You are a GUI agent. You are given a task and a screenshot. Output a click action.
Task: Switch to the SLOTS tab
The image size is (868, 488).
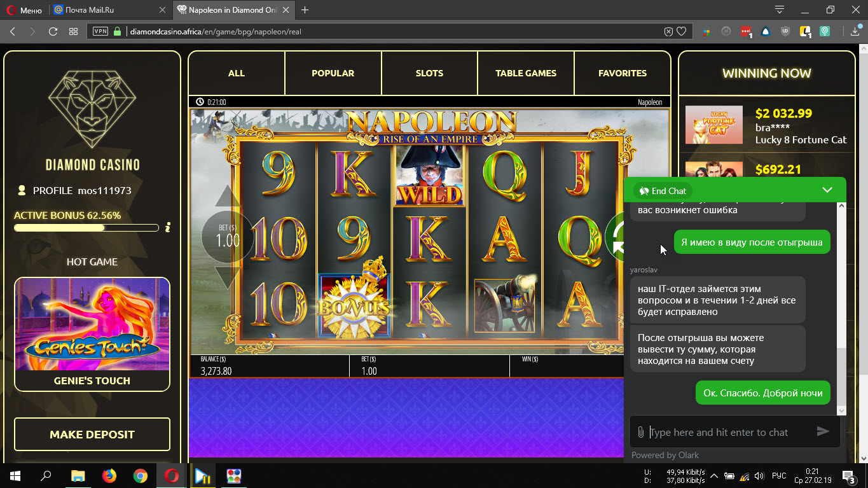[x=429, y=73]
